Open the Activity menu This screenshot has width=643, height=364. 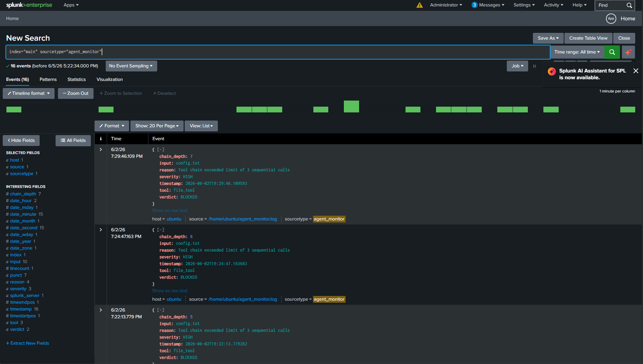553,5
